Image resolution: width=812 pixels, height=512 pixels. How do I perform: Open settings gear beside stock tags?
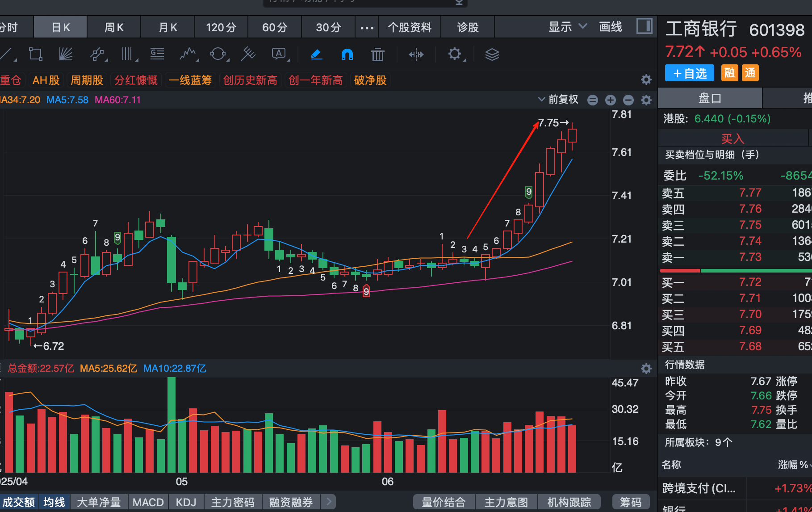pos(646,80)
